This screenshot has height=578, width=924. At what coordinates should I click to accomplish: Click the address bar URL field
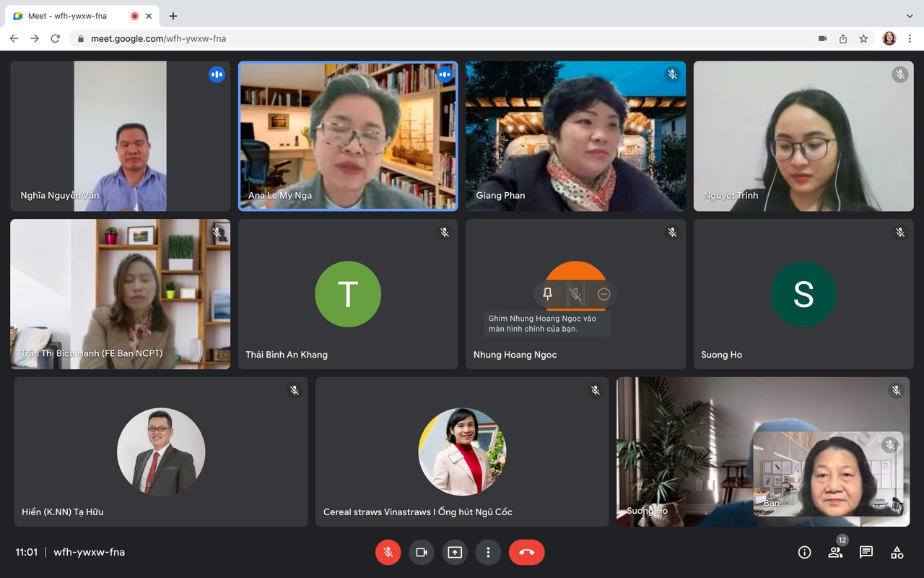click(x=473, y=38)
